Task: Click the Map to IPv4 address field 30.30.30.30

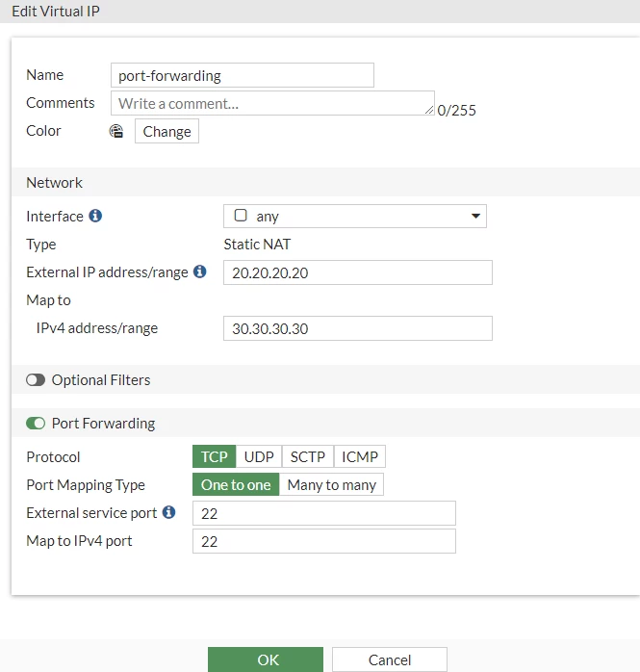Action: coord(358,328)
